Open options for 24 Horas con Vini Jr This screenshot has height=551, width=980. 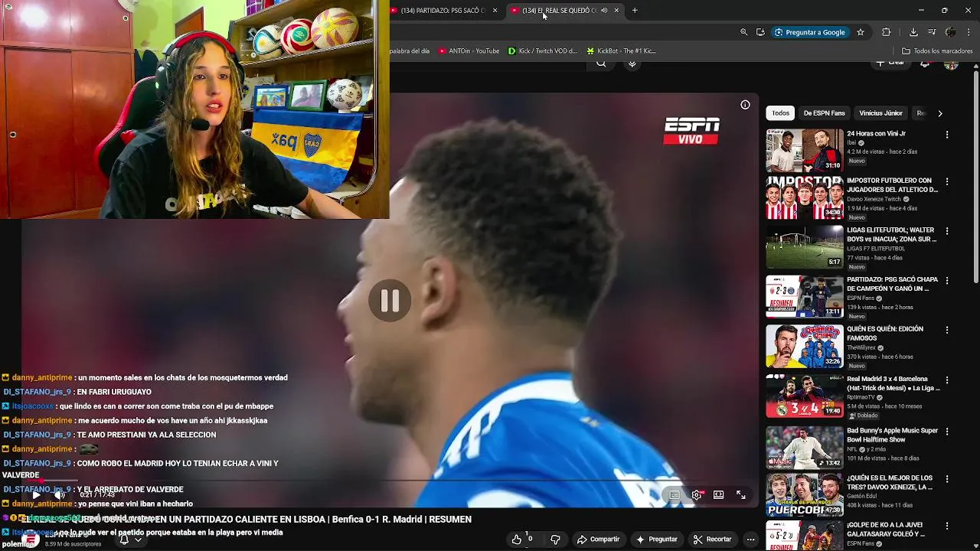[947, 135]
